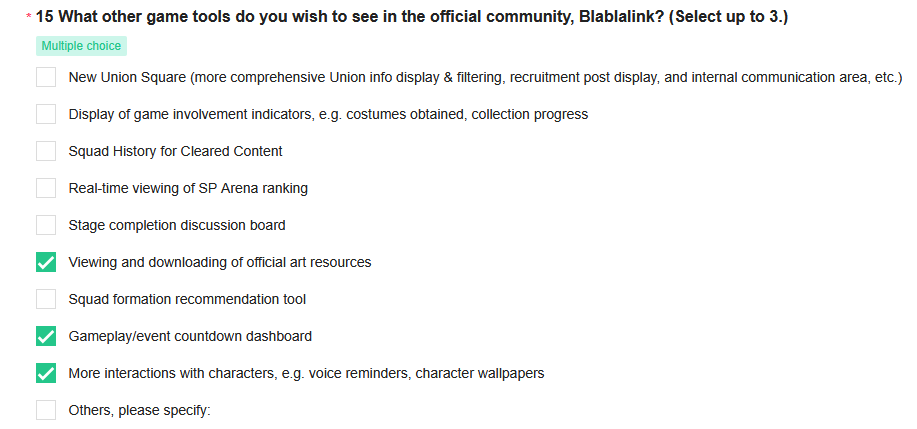Click 'Squad History for Cleared Content' label text
The height and width of the screenshot is (429, 917).
[175, 151]
